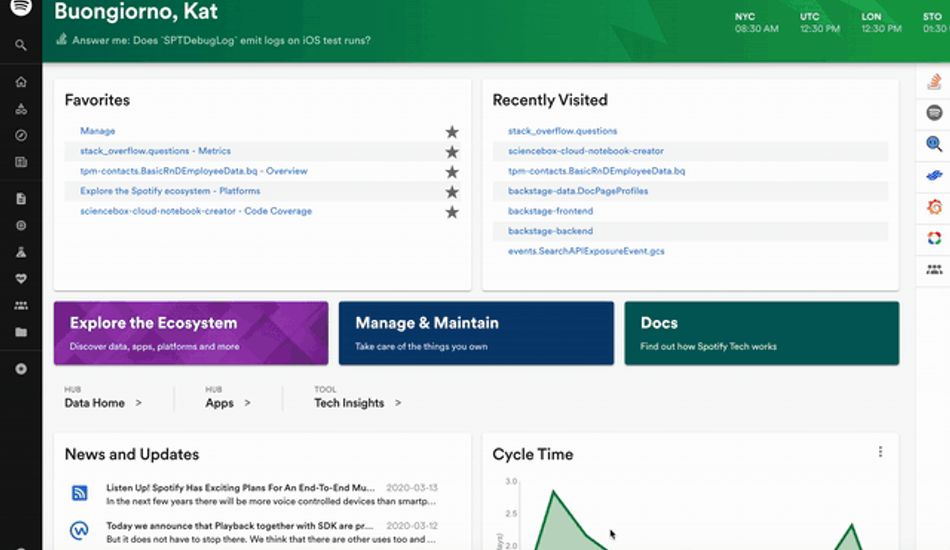This screenshot has width=950, height=550.
Task: Open search from the left sidebar
Action: [21, 45]
